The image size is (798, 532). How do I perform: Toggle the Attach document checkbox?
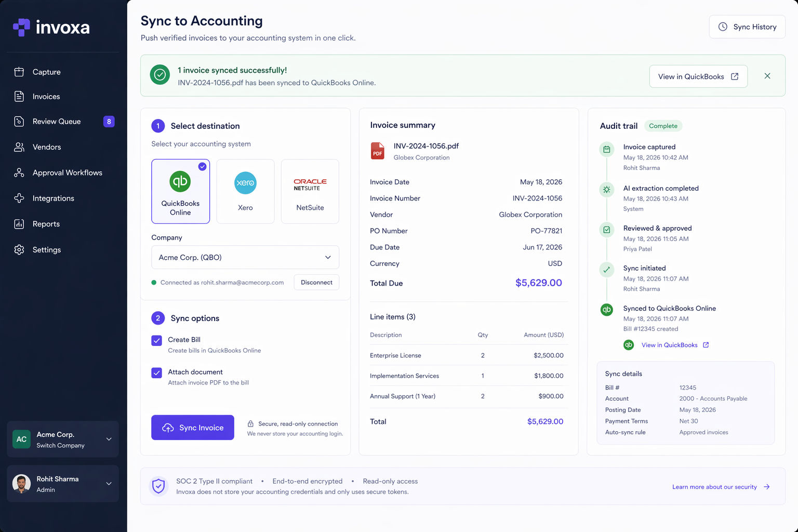(156, 373)
